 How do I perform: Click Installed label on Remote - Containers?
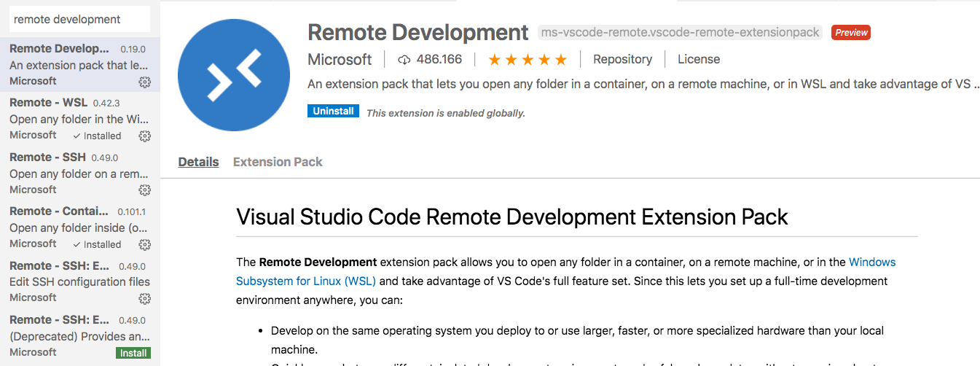click(x=97, y=244)
